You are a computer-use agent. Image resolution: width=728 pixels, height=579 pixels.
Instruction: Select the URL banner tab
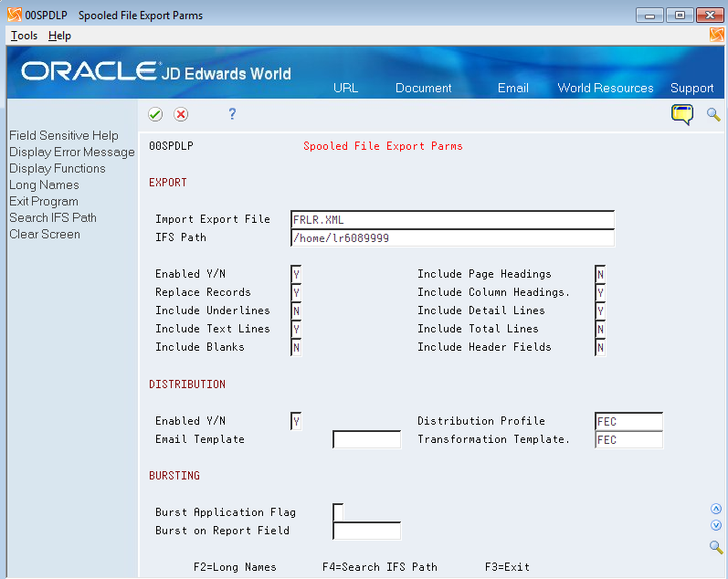click(345, 88)
